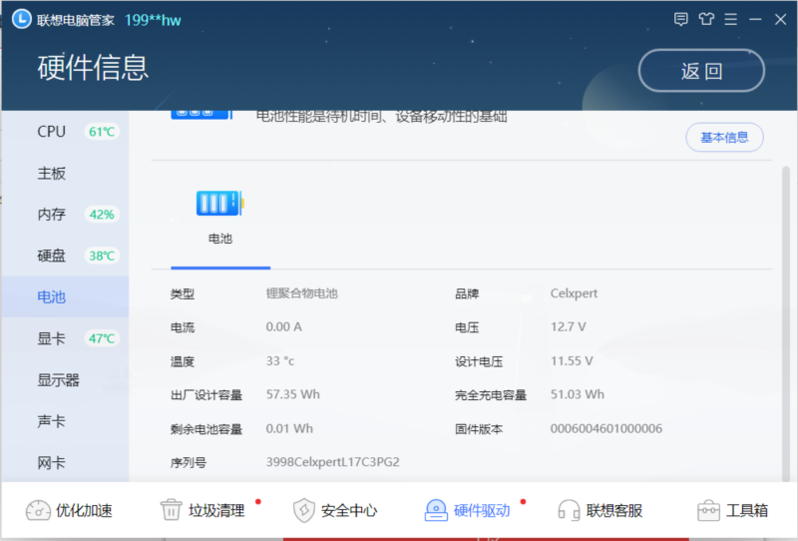
Task: Open 内存 section in sidebar
Action: click(x=51, y=214)
